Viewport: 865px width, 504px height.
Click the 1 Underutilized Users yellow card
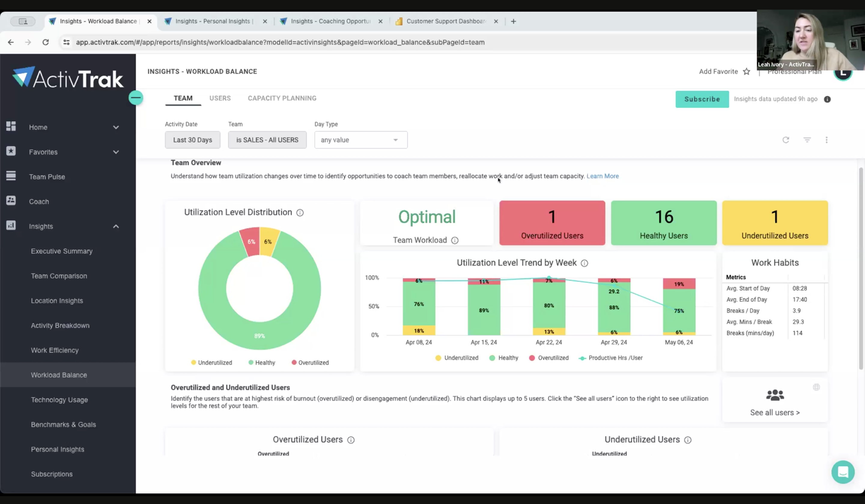[775, 223]
